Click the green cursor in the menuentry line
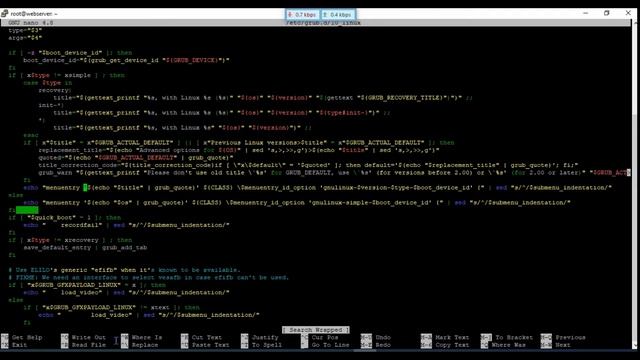 click(x=85, y=188)
